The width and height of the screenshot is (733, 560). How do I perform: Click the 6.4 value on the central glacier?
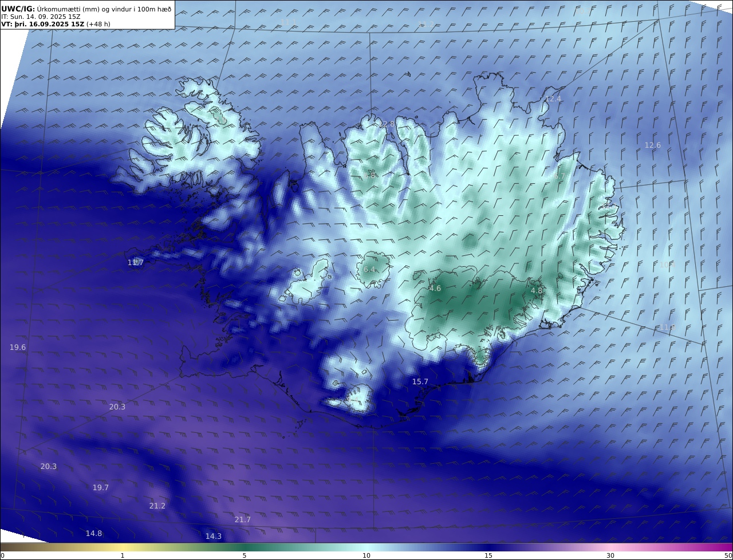point(369,270)
